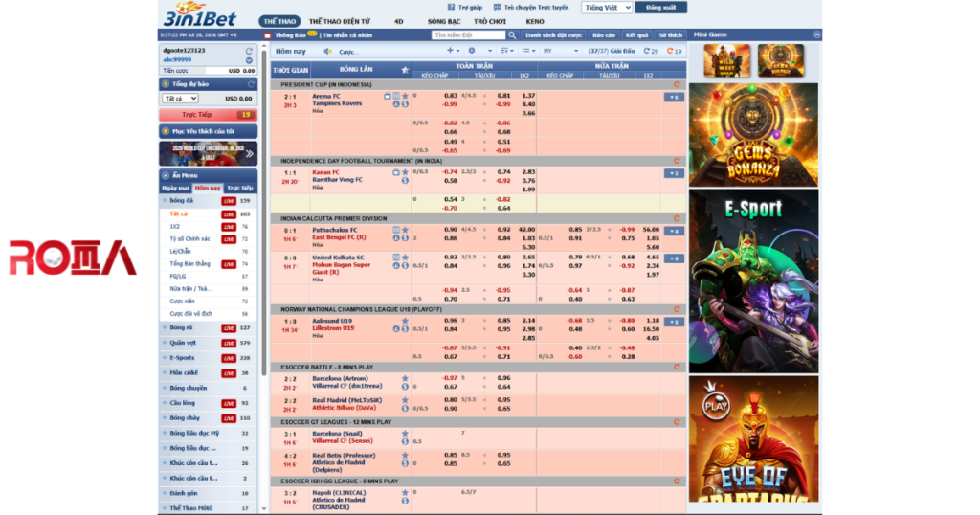Screen dimensions: 980x515
Task: Refresh the President Cup league section
Action: pyautogui.click(x=677, y=84)
